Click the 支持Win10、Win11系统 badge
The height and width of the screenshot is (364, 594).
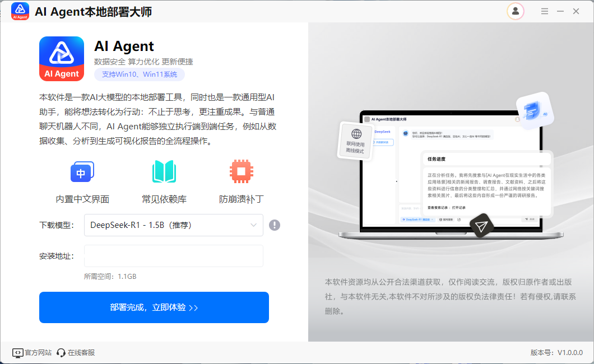[x=138, y=74]
